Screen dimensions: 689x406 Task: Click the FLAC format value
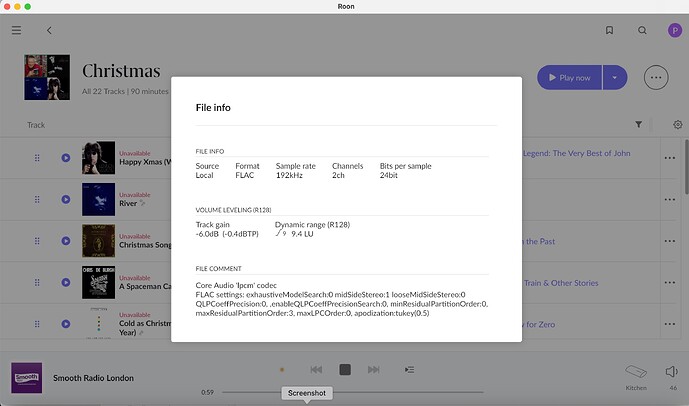point(245,175)
